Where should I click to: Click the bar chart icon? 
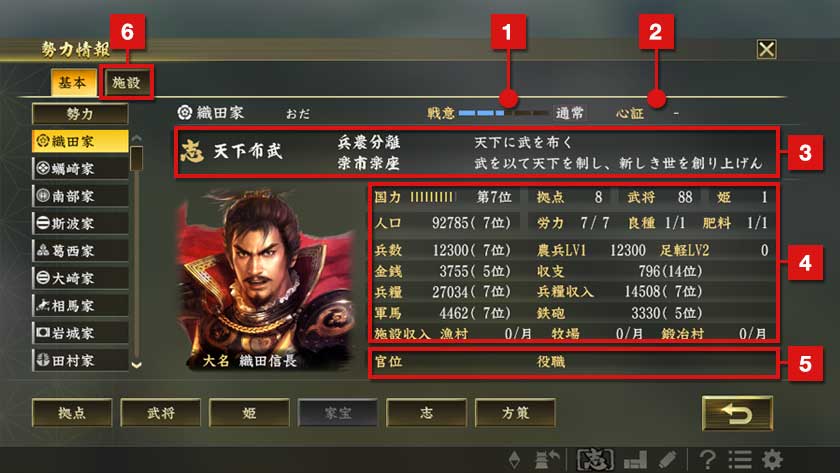click(x=636, y=460)
